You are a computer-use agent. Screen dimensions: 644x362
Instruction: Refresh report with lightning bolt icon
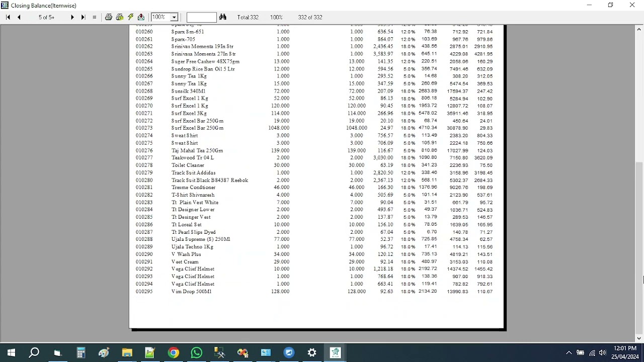coord(131,17)
